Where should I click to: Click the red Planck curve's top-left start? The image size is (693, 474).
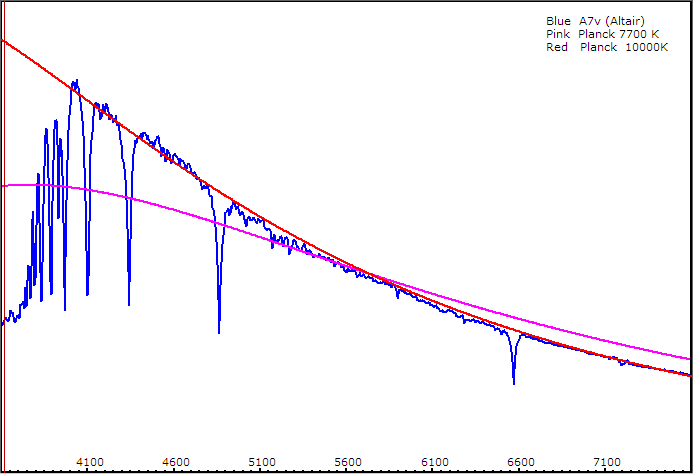[x=6, y=42]
